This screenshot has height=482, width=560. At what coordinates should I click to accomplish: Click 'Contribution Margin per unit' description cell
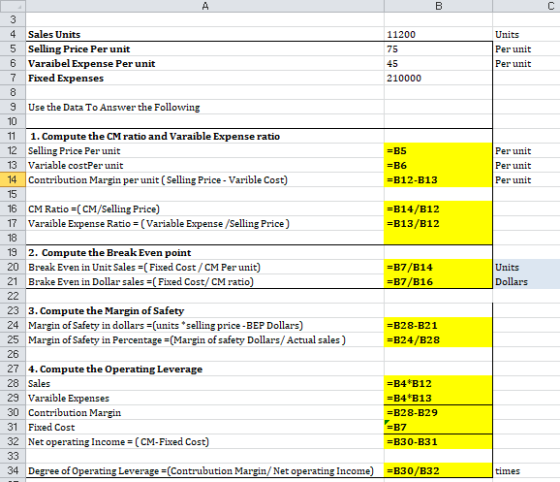pos(205,180)
